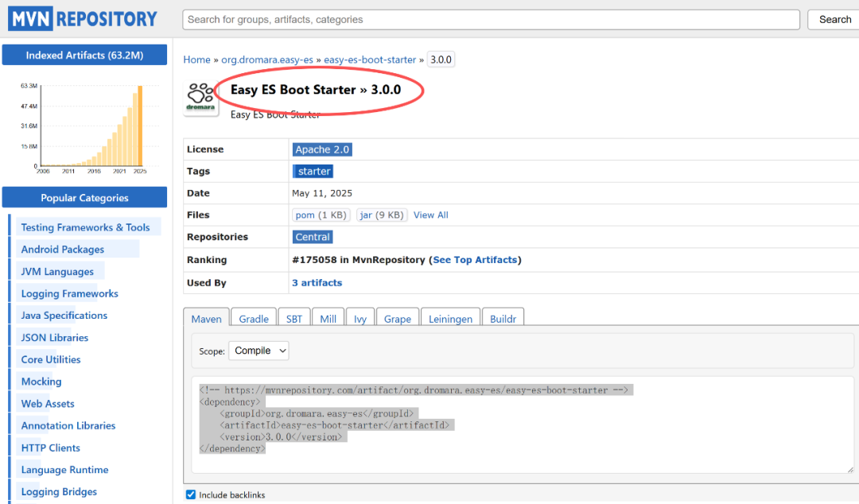Open Annotation Libraries category
859x504 pixels.
click(68, 425)
